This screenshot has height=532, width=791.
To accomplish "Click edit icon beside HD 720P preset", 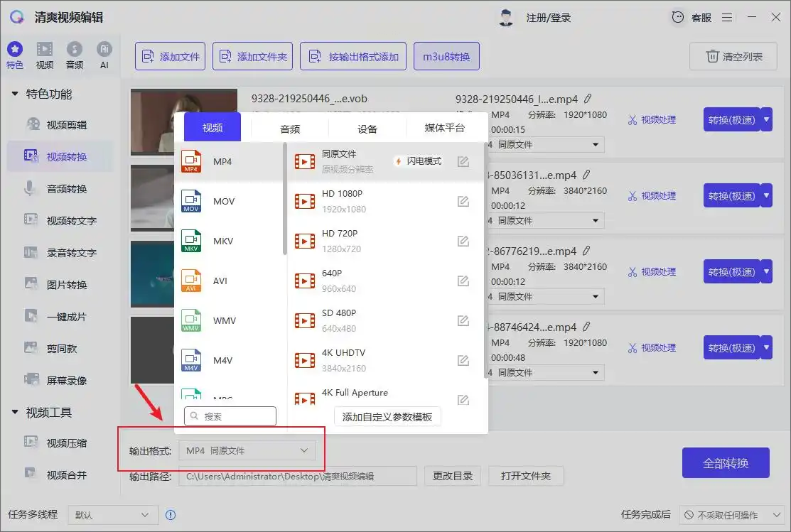I will [463, 241].
